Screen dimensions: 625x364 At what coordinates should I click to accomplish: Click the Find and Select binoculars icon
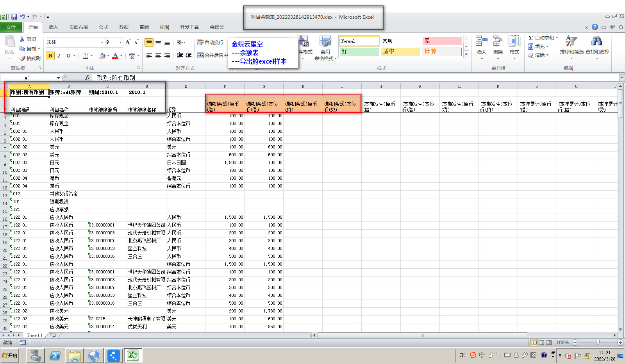(x=596, y=41)
